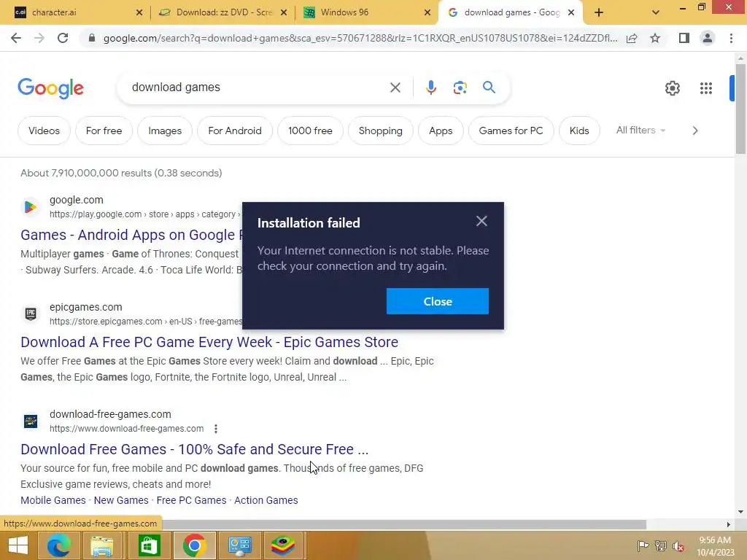The image size is (747, 560).
Task: Open taskbar clock showing 9:56 AM
Action: pyautogui.click(x=715, y=546)
